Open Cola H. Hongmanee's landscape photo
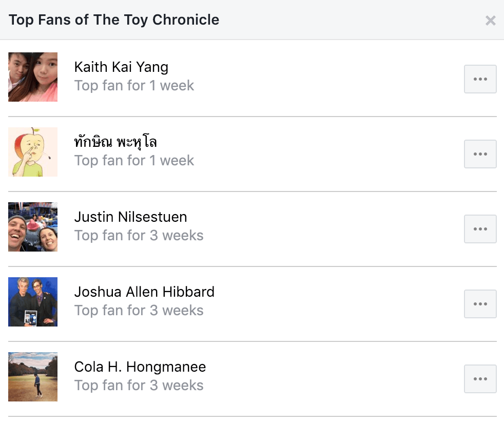 (33, 376)
